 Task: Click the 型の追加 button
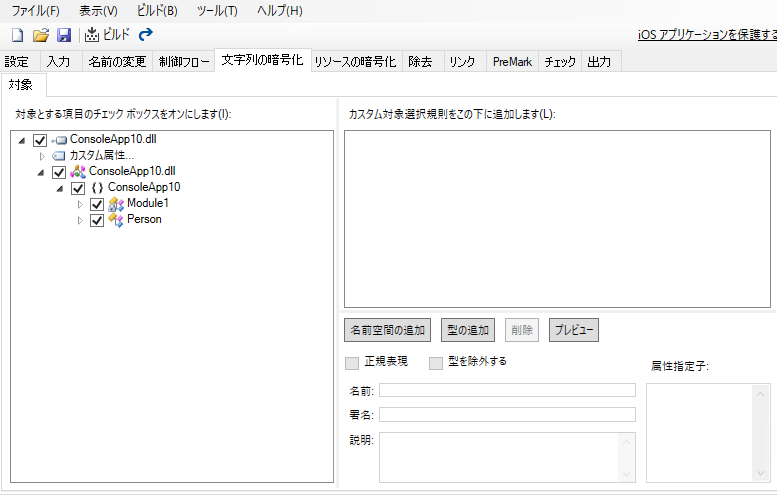(x=468, y=330)
